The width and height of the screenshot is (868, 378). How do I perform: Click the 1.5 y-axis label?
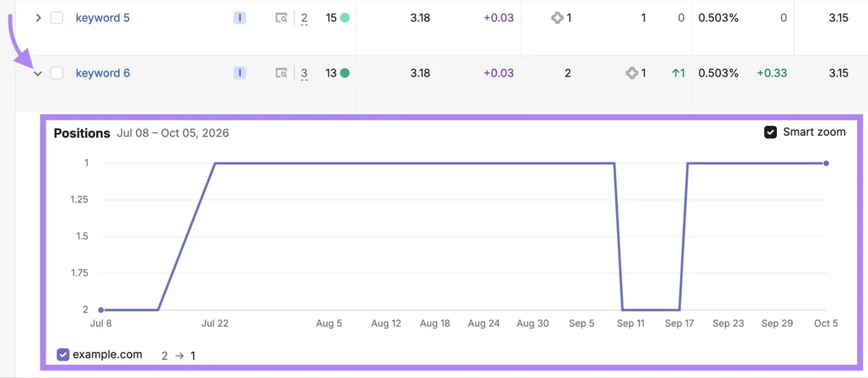(81, 237)
